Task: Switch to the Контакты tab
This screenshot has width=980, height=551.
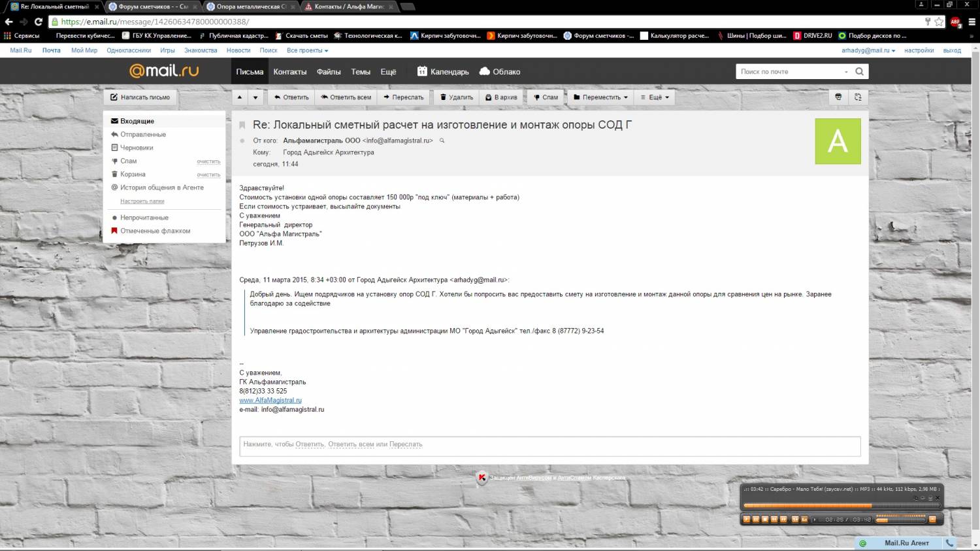Action: click(290, 72)
